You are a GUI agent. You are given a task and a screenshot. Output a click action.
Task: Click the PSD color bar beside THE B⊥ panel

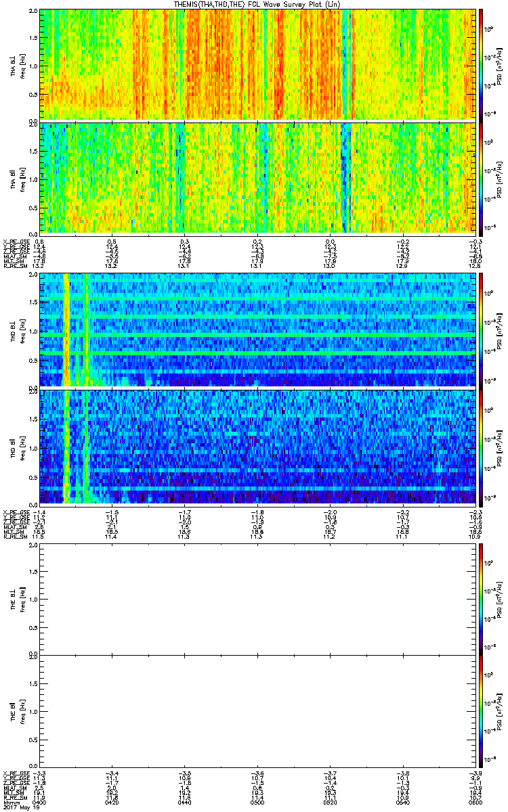coord(481,599)
